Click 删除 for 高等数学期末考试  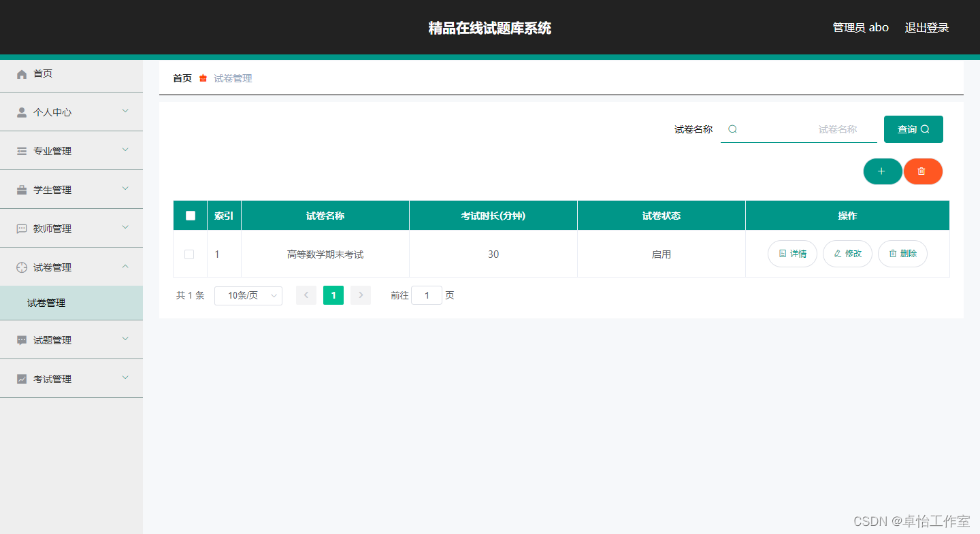902,254
